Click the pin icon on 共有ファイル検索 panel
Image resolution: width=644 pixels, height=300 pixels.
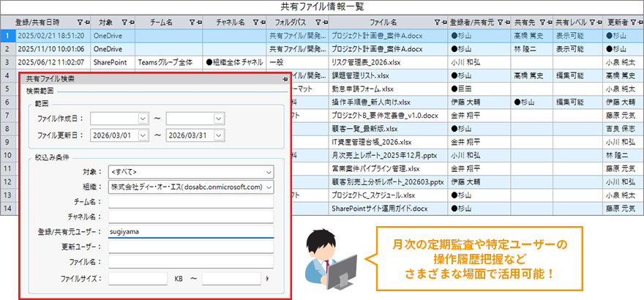click(284, 78)
